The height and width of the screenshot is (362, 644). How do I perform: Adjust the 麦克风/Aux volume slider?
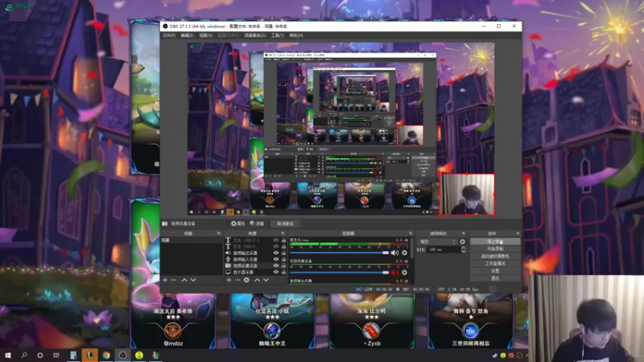[x=339, y=253]
